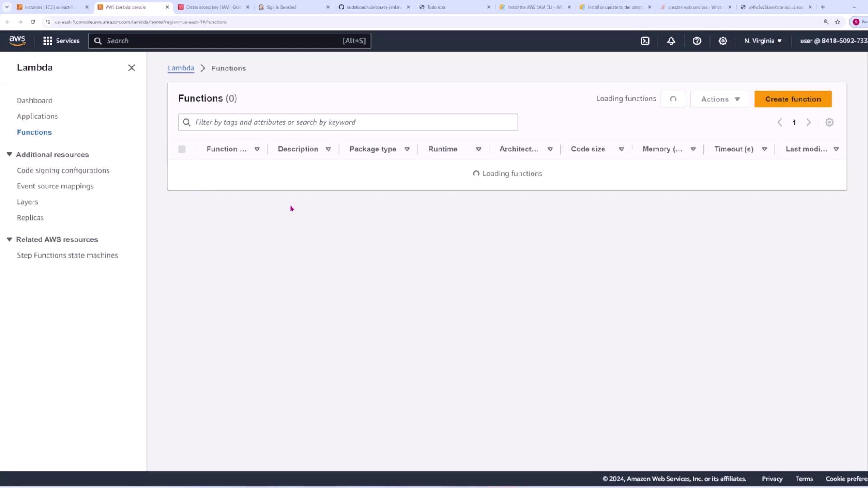Collapse the Related AWS resources section
This screenshot has height=488, width=868.
[x=9, y=239]
